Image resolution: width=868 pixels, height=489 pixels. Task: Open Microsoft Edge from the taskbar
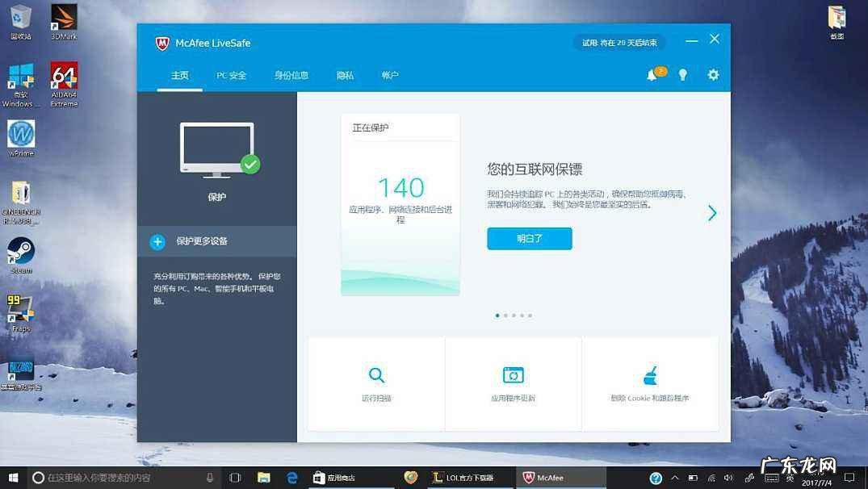[290, 477]
